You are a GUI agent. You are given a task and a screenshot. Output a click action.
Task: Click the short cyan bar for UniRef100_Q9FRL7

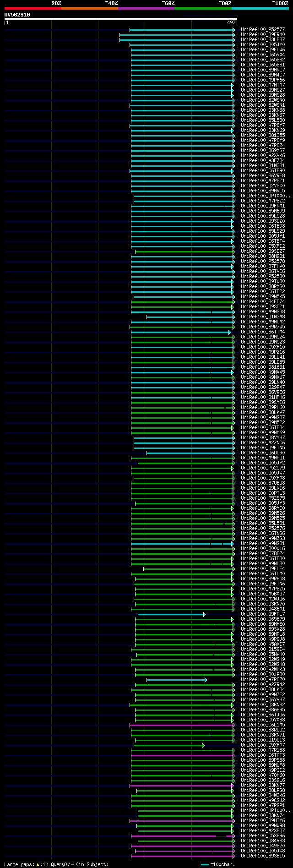point(172,614)
